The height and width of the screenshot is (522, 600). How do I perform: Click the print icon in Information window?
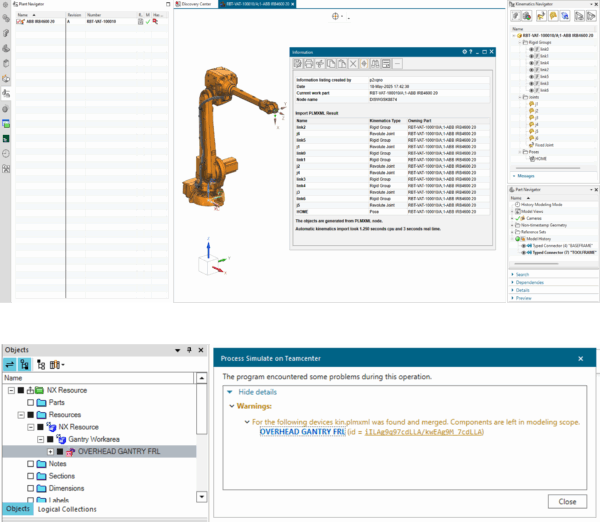(x=311, y=64)
